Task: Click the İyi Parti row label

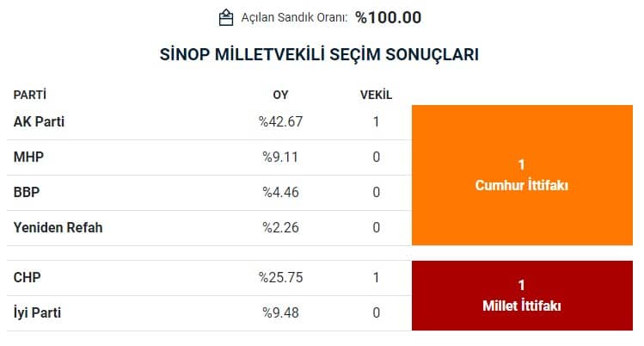Action: click(37, 312)
